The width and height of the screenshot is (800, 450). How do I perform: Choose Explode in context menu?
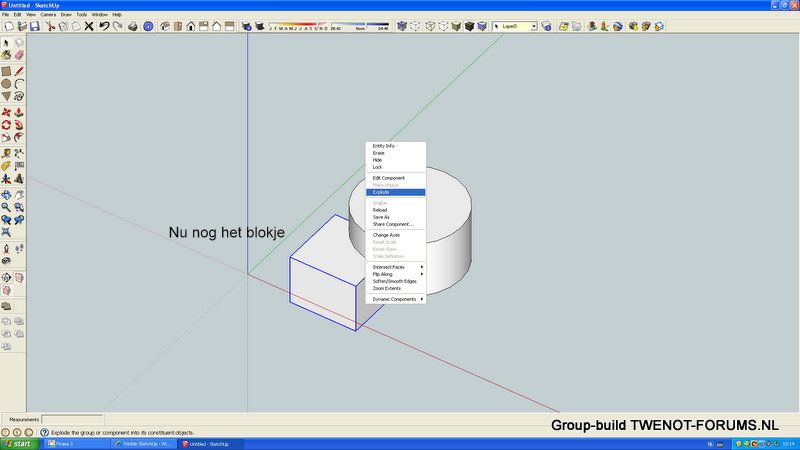395,192
